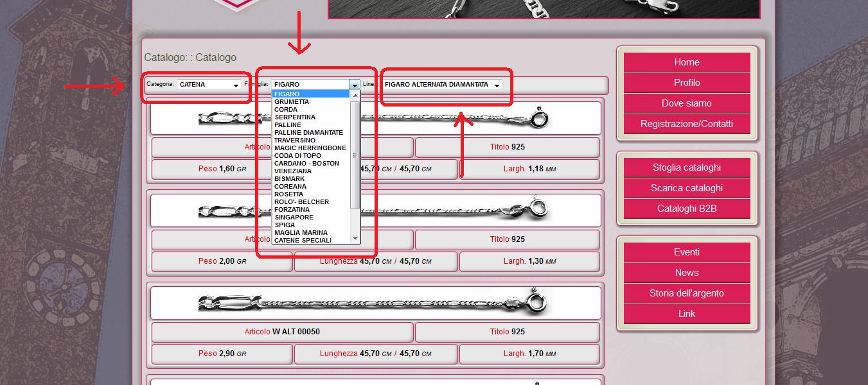Click Scarica cataloghi button
Image resolution: width=868 pixels, height=385 pixels.
pyautogui.click(x=687, y=188)
